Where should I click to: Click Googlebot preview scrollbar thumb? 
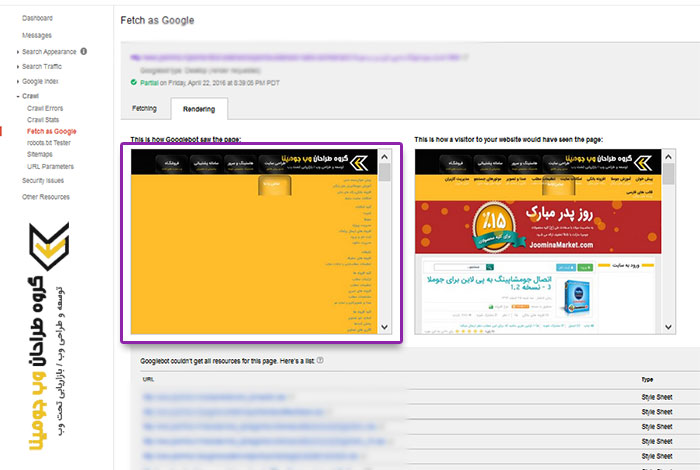point(384,172)
